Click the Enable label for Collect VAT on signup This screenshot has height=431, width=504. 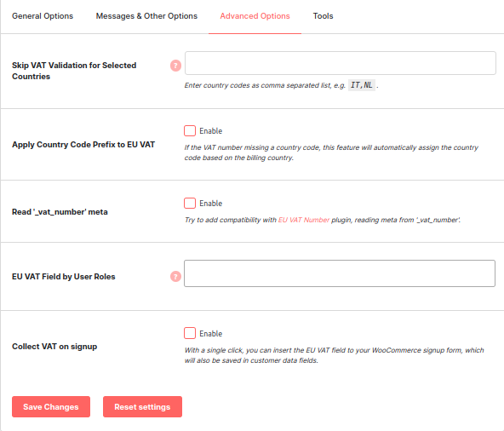coord(211,334)
